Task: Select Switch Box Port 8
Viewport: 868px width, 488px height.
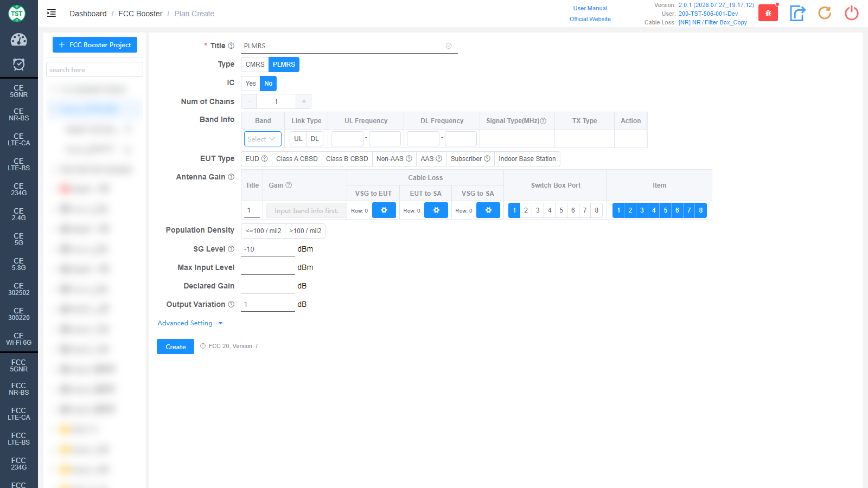Action: [597, 210]
